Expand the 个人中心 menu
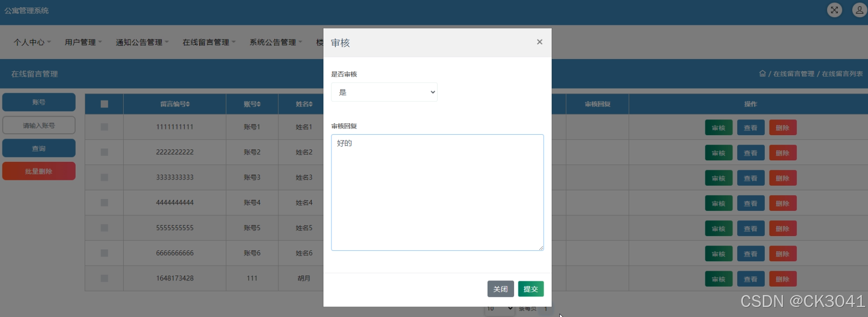The image size is (868, 317). pyautogui.click(x=32, y=42)
